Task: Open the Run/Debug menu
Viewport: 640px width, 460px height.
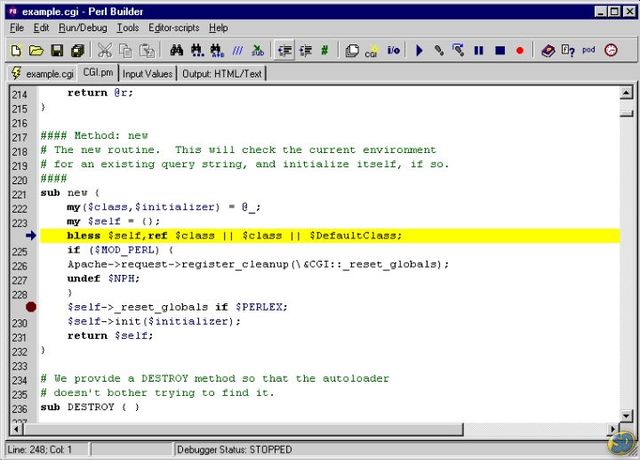Action: tap(83, 28)
